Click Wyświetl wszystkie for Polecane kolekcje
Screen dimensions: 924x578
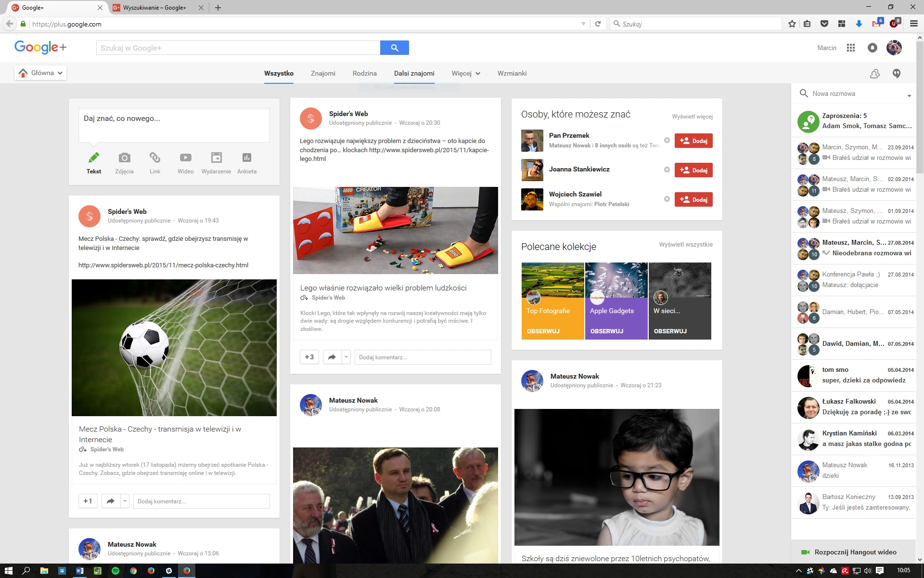coord(686,244)
